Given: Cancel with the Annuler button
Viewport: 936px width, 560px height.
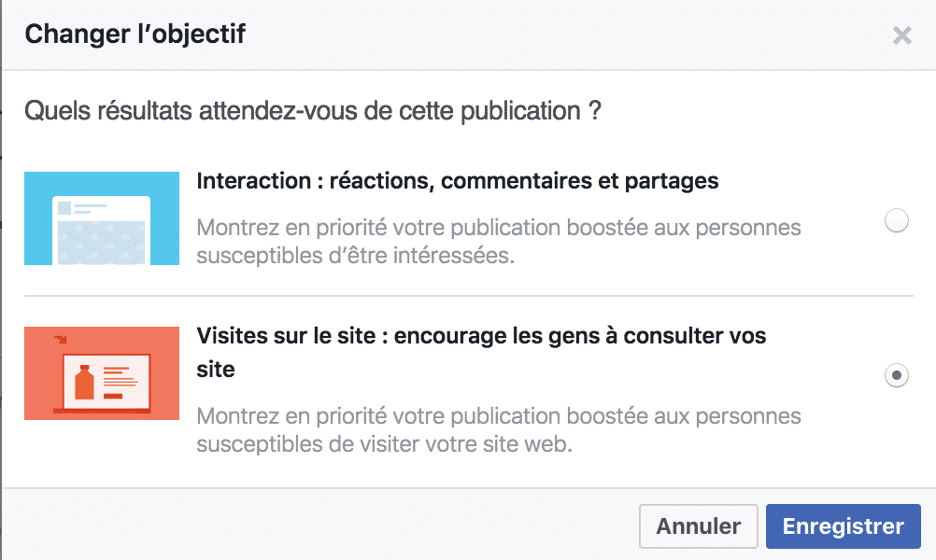Looking at the screenshot, I should [x=699, y=526].
